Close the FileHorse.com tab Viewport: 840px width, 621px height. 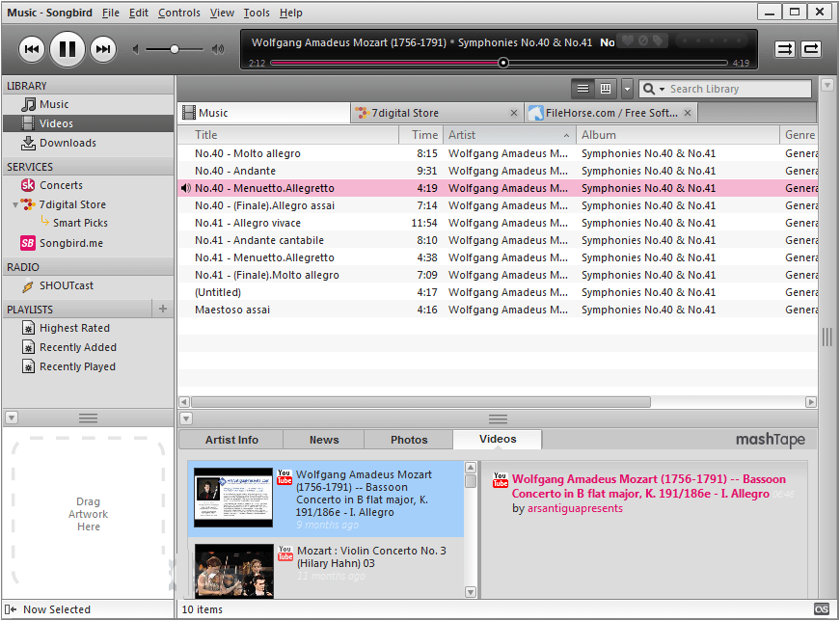point(688,113)
